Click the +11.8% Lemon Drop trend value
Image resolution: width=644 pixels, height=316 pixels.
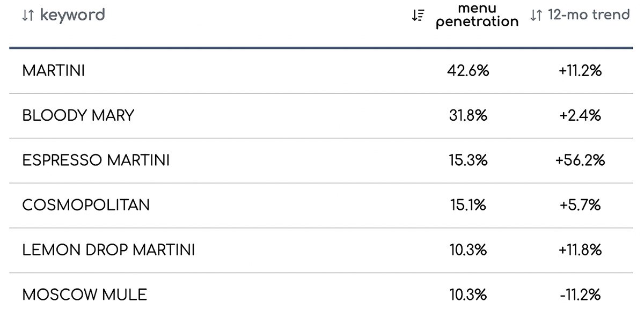tap(580, 250)
